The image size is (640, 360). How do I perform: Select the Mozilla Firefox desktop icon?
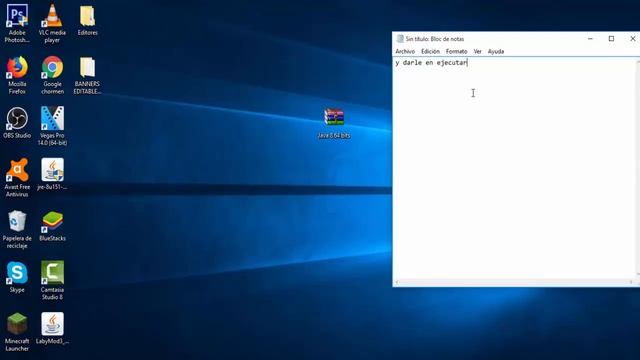pyautogui.click(x=17, y=68)
